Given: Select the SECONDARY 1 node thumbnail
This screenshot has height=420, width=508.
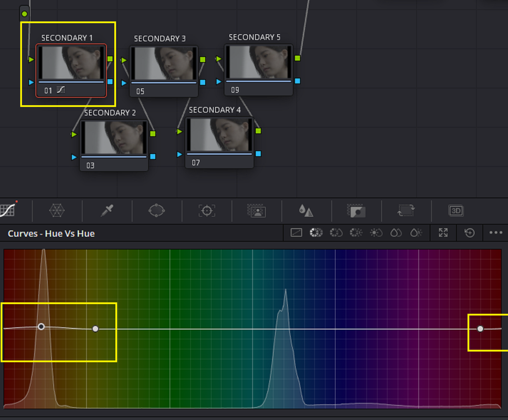Looking at the screenshot, I should (x=71, y=62).
